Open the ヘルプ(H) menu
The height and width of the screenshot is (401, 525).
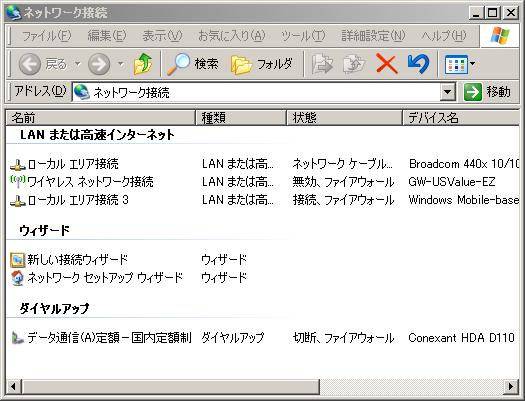coord(444,35)
